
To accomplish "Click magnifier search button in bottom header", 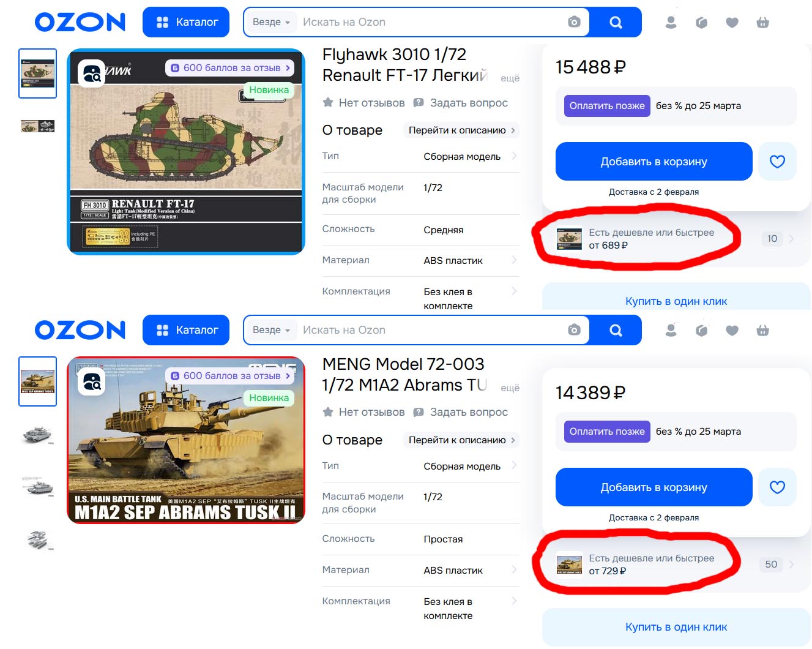I will pyautogui.click(x=616, y=330).
